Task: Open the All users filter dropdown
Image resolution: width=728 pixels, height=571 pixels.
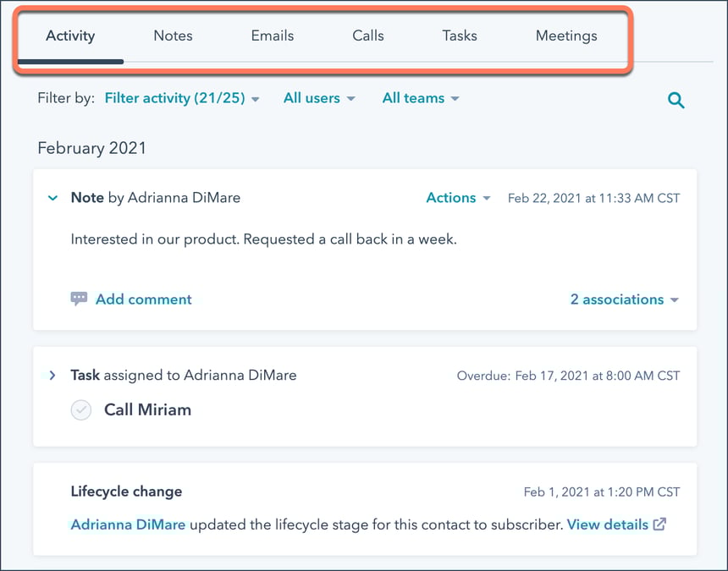Action: 319,98
